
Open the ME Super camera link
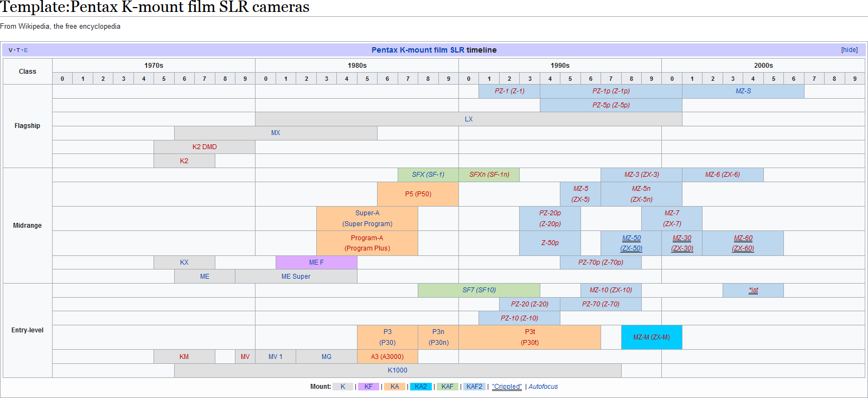click(296, 277)
